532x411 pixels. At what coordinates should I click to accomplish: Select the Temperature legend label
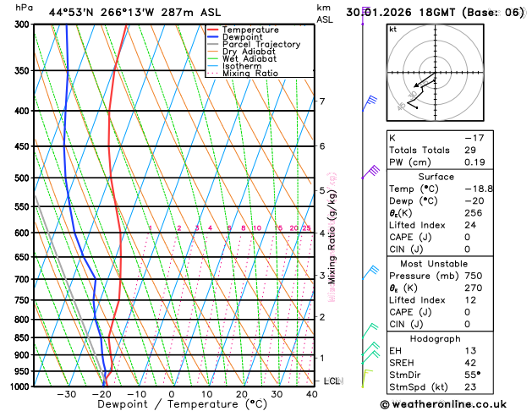click(250, 30)
